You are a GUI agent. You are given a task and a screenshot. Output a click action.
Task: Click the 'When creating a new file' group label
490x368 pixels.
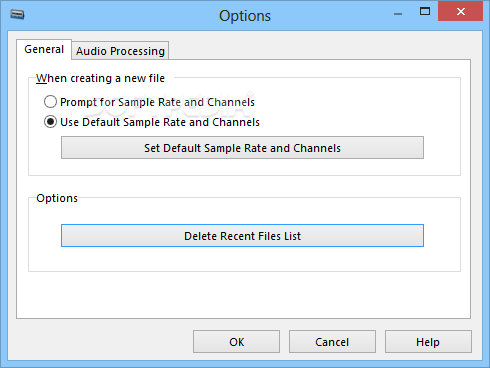[100, 78]
